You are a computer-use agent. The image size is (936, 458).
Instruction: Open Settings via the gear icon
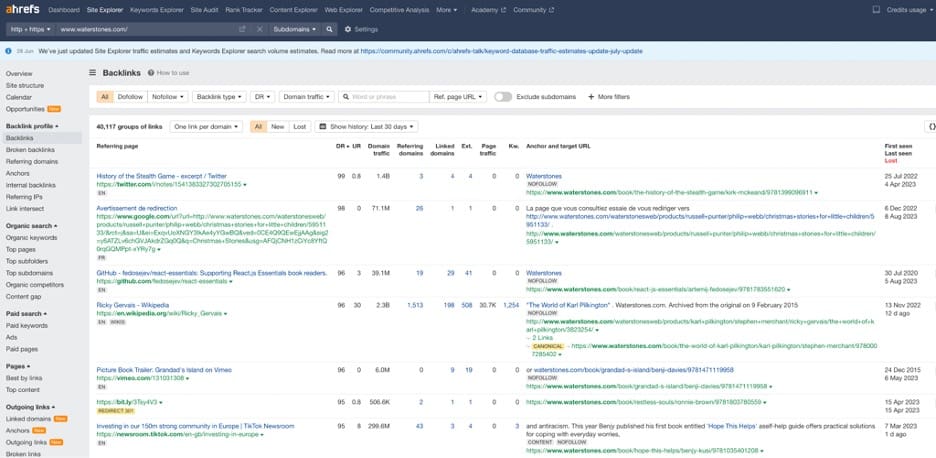[349, 30]
